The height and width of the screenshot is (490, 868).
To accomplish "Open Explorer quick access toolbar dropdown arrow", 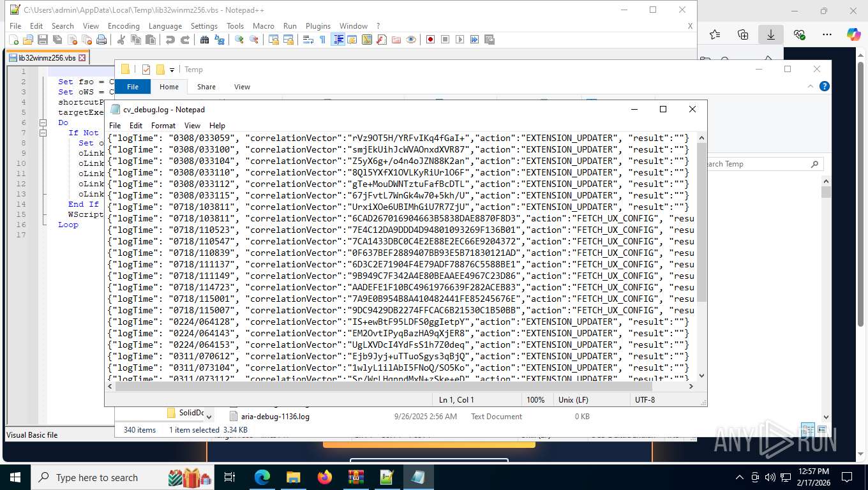I will point(172,70).
